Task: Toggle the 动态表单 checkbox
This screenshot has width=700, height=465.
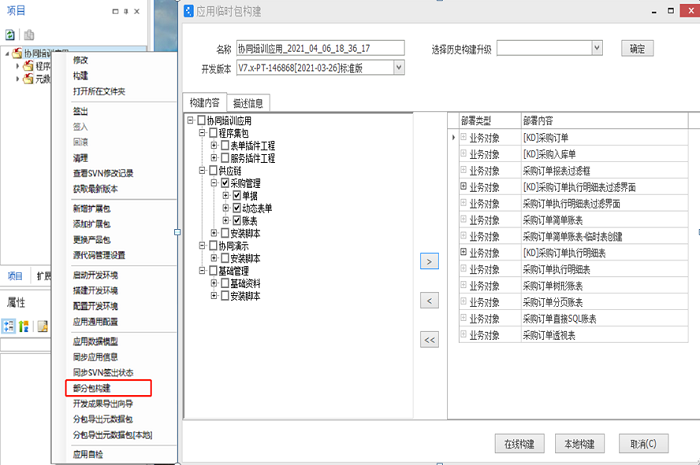Action: [237, 208]
